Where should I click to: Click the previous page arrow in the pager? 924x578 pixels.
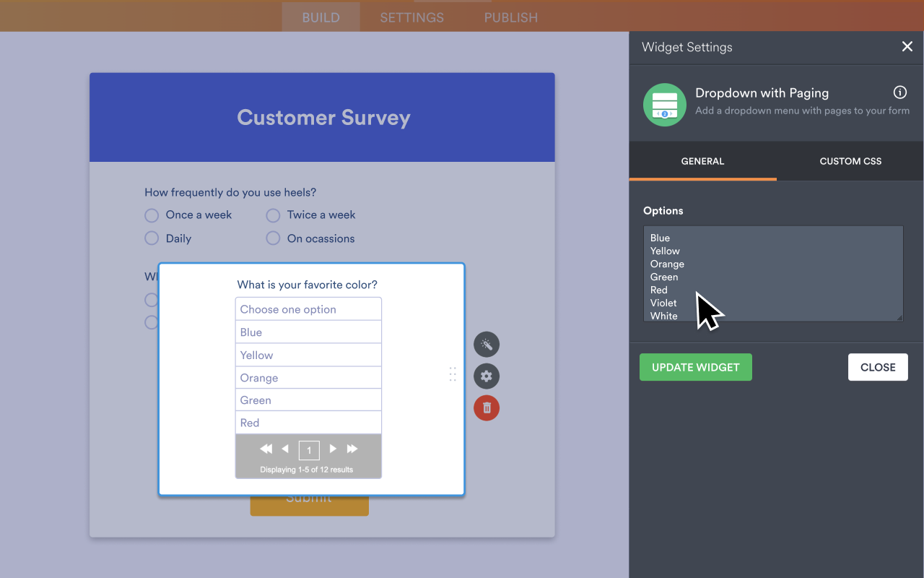tap(285, 449)
